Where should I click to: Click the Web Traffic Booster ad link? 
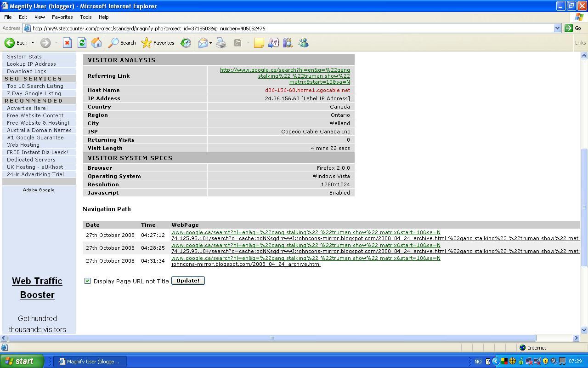tap(37, 288)
